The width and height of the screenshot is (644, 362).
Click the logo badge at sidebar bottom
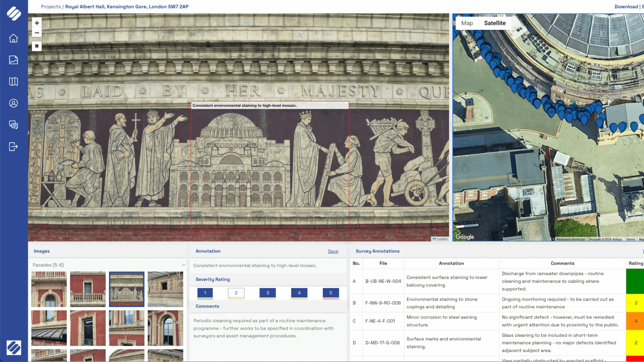(x=14, y=347)
